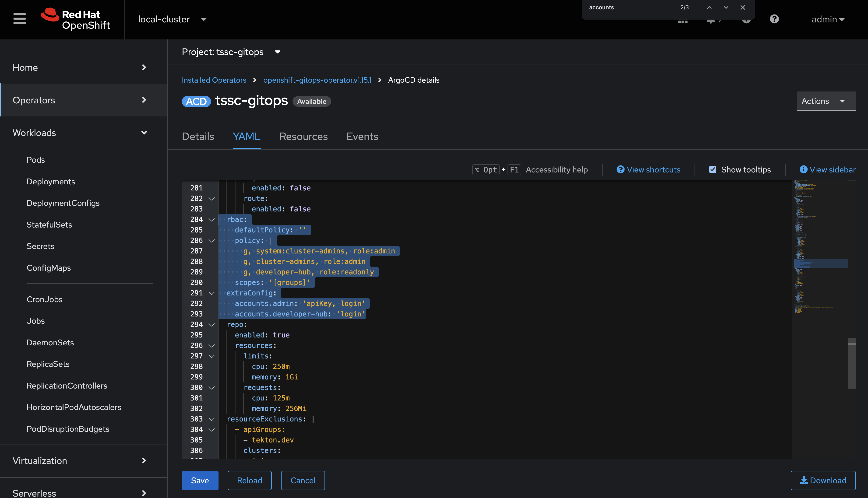Expand the Serverless navigation section
The height and width of the screenshot is (498, 868).
[x=84, y=493]
